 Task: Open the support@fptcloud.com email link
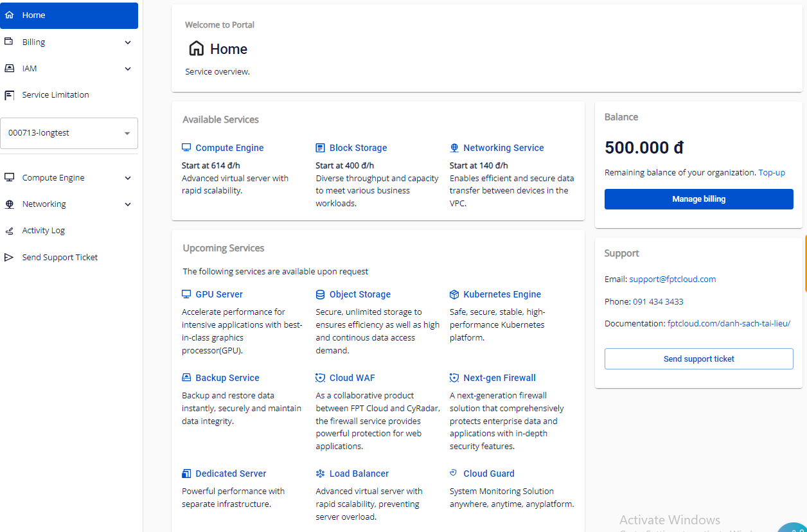pos(672,279)
